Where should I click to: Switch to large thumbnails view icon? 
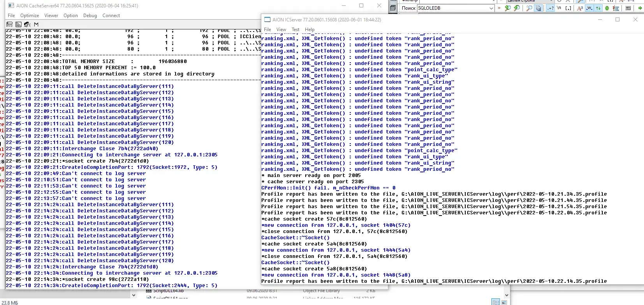(x=504, y=302)
